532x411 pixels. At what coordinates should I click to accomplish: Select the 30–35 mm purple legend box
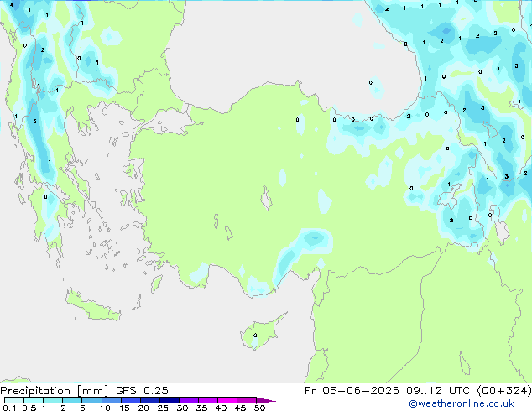188,400
